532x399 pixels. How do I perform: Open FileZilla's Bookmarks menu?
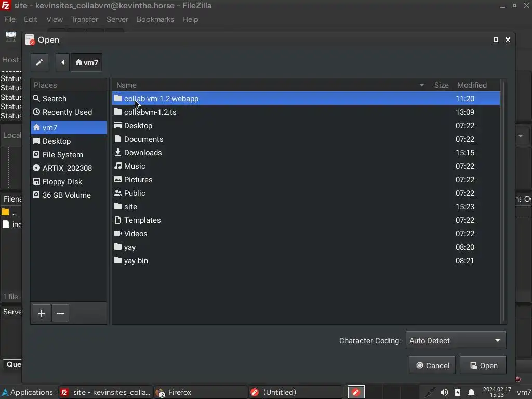[x=155, y=19]
